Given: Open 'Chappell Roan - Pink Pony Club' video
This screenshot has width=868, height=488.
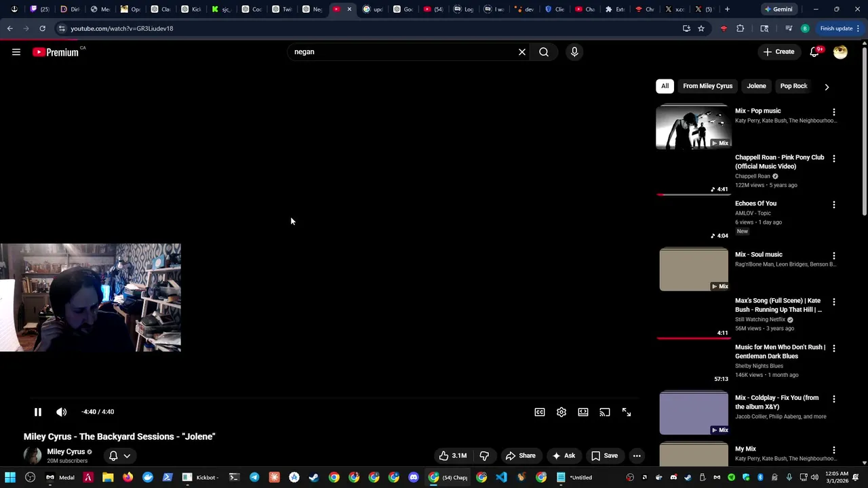Looking at the screenshot, I should pyautogui.click(x=780, y=161).
